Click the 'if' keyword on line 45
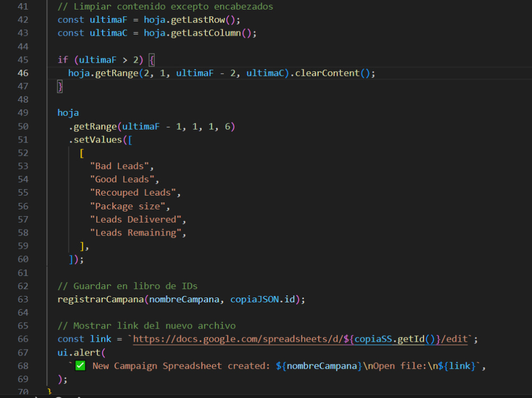The image size is (532, 398). pos(63,60)
